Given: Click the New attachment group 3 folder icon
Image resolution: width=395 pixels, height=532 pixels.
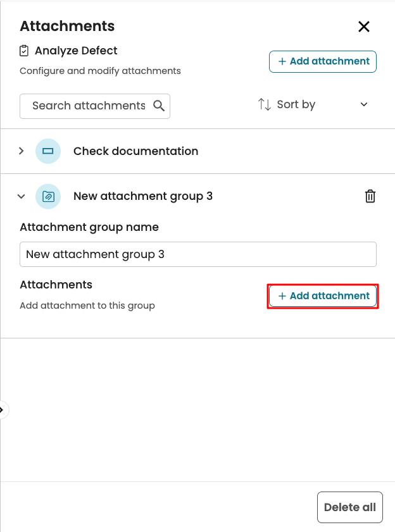Looking at the screenshot, I should (48, 196).
